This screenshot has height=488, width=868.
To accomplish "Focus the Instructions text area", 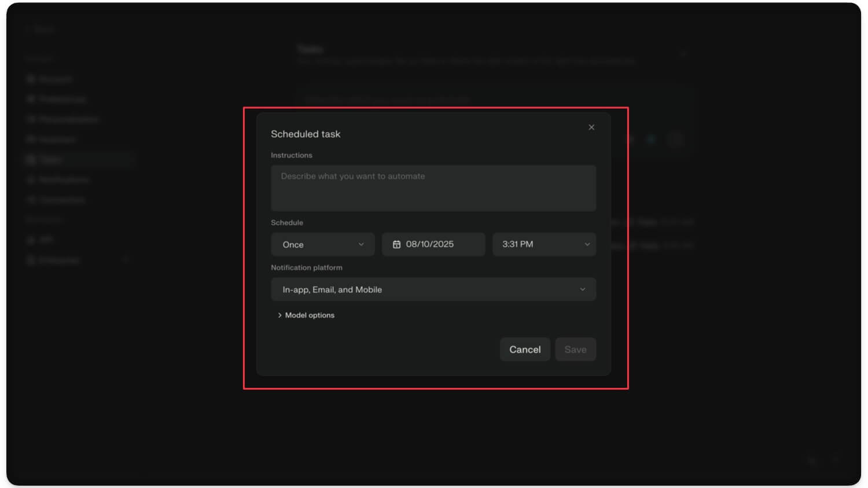I will coord(433,188).
